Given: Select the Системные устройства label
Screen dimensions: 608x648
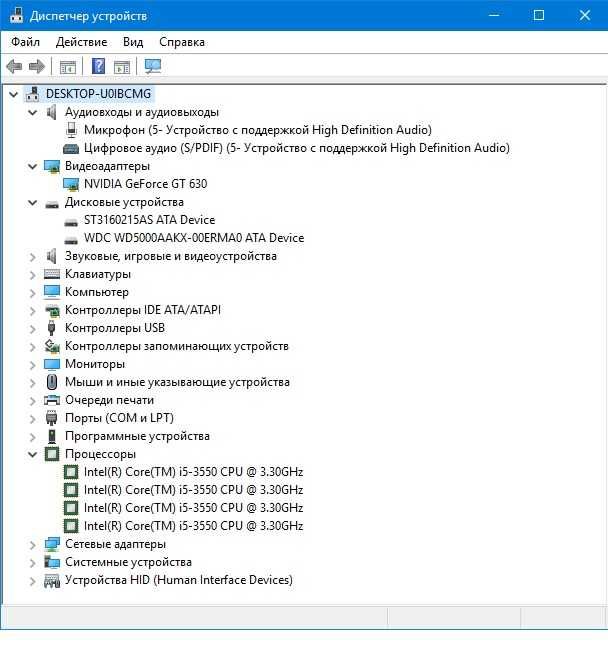Looking at the screenshot, I should (129, 562).
